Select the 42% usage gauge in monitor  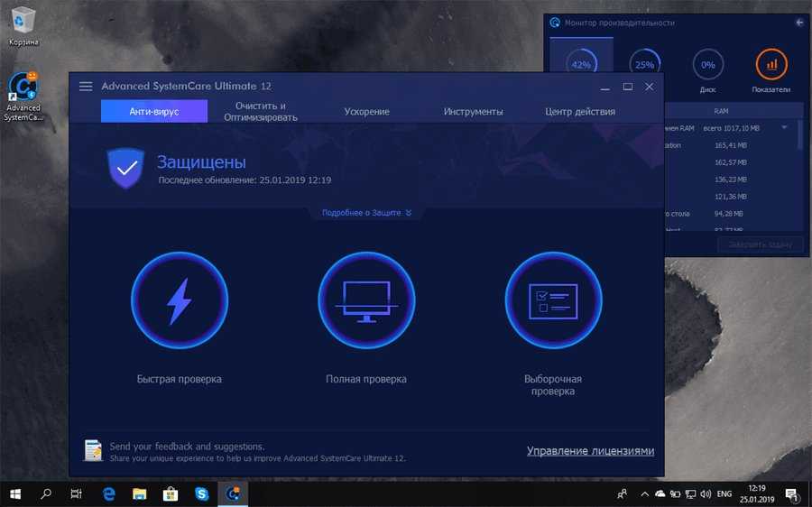click(x=581, y=65)
